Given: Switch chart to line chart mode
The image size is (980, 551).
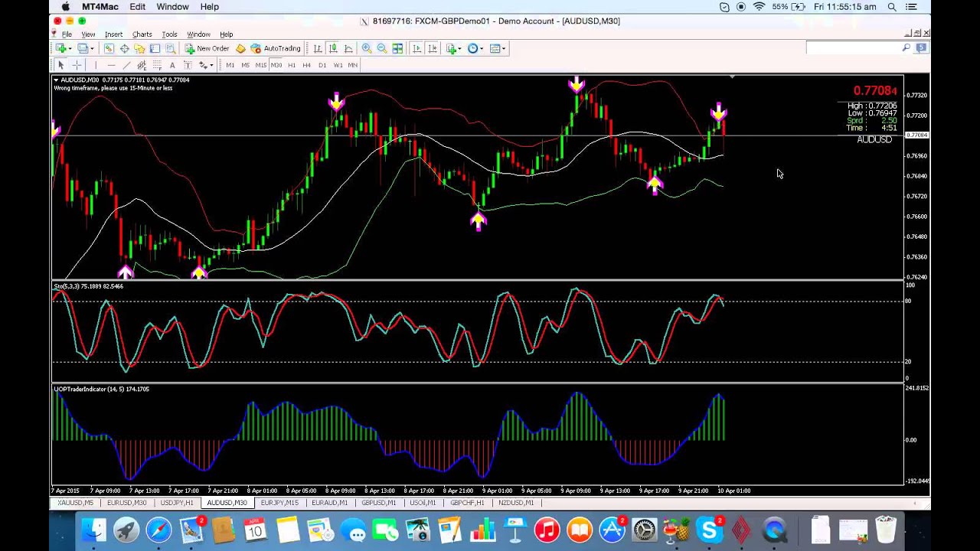Looking at the screenshot, I should (348, 48).
